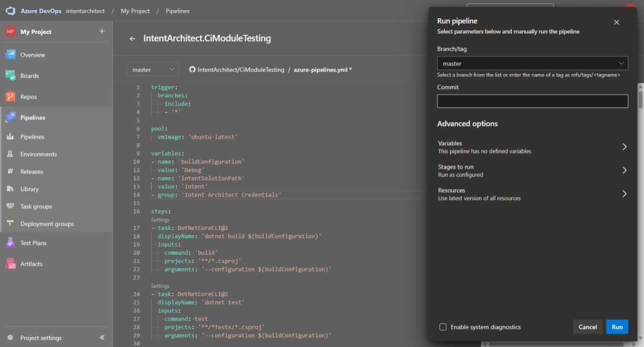Expand the Resources advanced option
This screenshot has width=644, height=347.
pyautogui.click(x=532, y=194)
